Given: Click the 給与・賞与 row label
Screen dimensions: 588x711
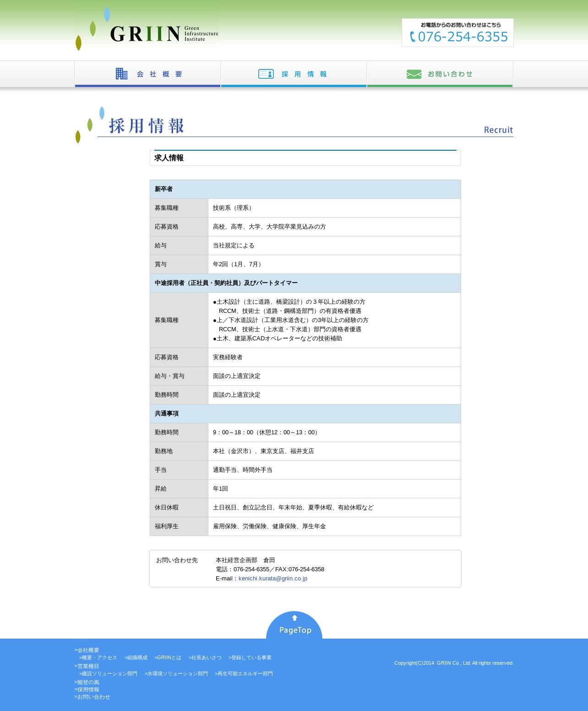Looking at the screenshot, I should click(179, 376).
